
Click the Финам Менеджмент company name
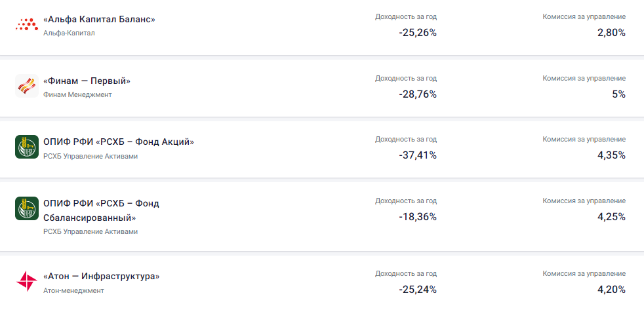tap(77, 94)
